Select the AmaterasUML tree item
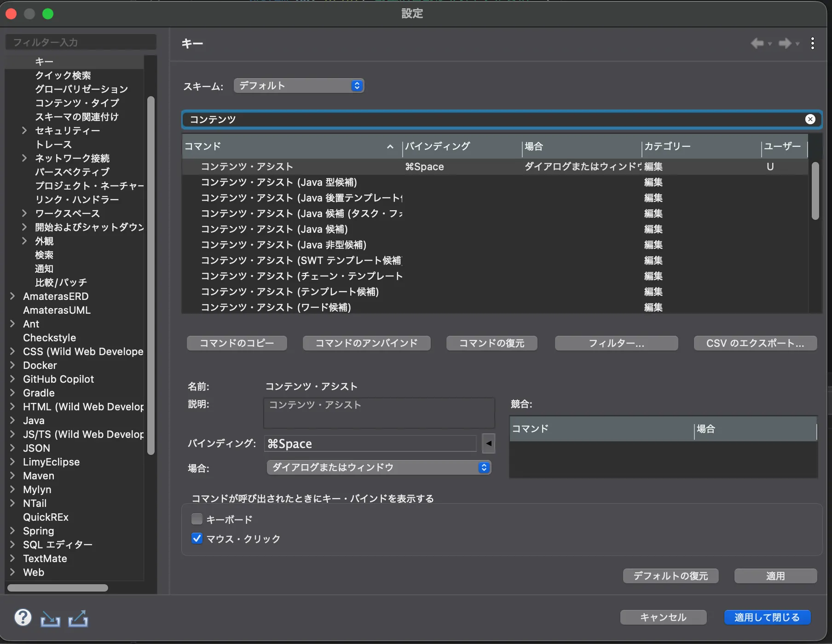 click(x=57, y=310)
